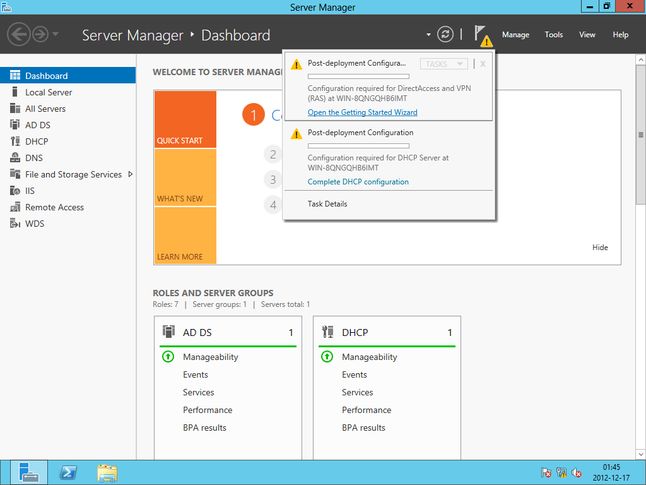The width and height of the screenshot is (646, 485).
Task: Open the LEARN MORE tile
Action: coord(185,235)
